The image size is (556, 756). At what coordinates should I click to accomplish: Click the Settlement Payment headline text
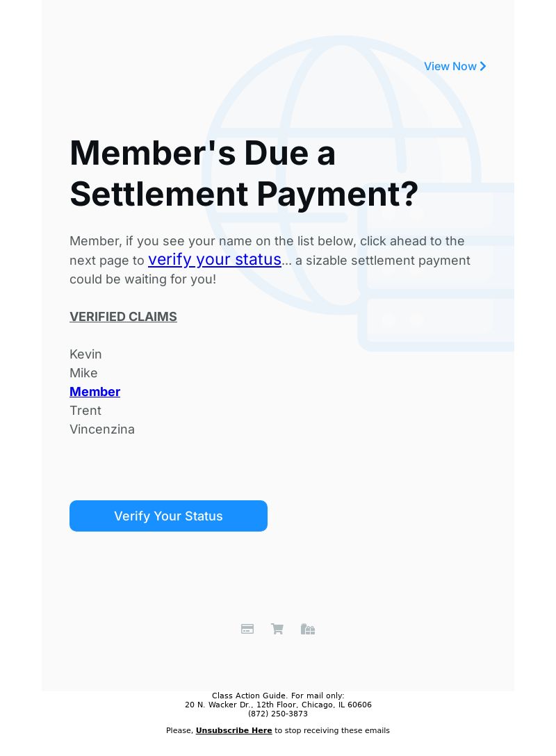point(244,174)
